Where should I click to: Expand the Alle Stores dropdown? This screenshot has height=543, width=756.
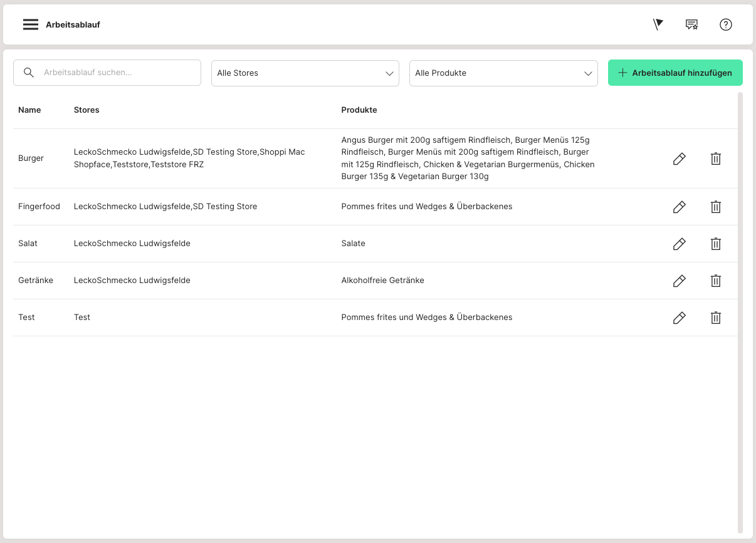pyautogui.click(x=305, y=73)
